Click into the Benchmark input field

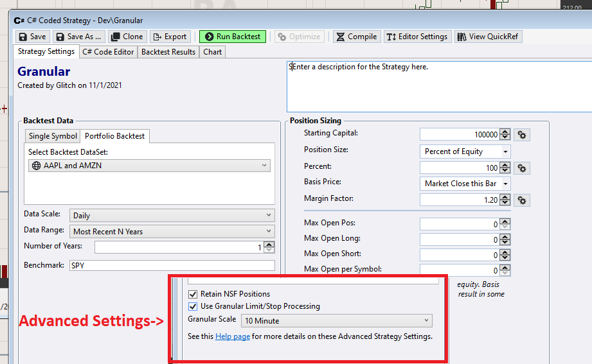coord(172,266)
